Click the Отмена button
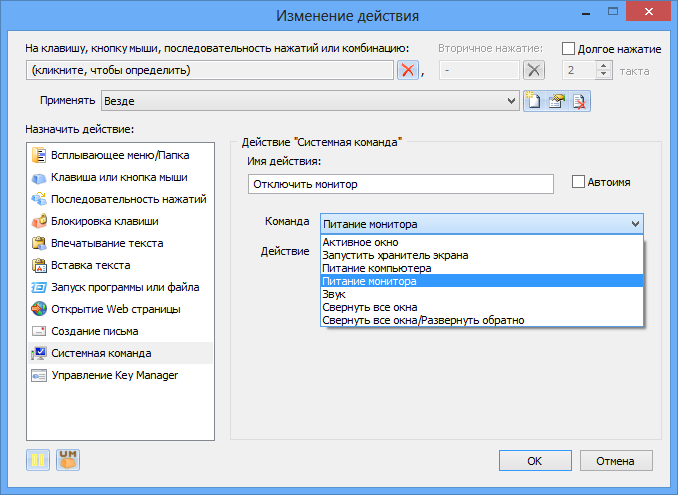This screenshot has width=678, height=495. point(616,461)
